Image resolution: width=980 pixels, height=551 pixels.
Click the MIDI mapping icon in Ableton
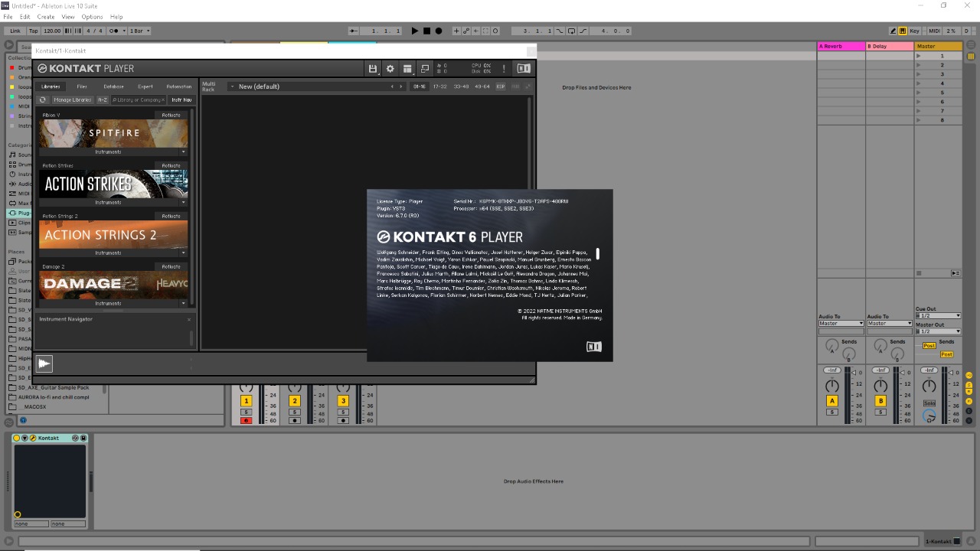click(x=933, y=30)
